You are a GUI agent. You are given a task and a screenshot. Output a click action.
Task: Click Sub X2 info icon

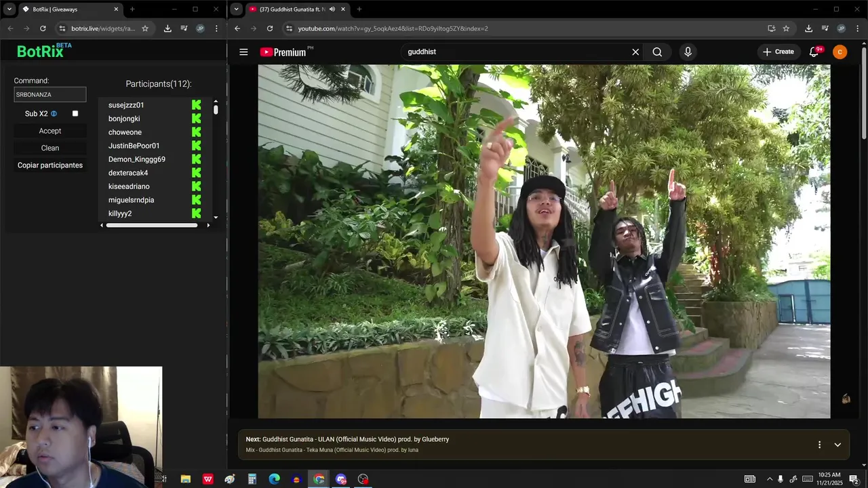point(54,114)
